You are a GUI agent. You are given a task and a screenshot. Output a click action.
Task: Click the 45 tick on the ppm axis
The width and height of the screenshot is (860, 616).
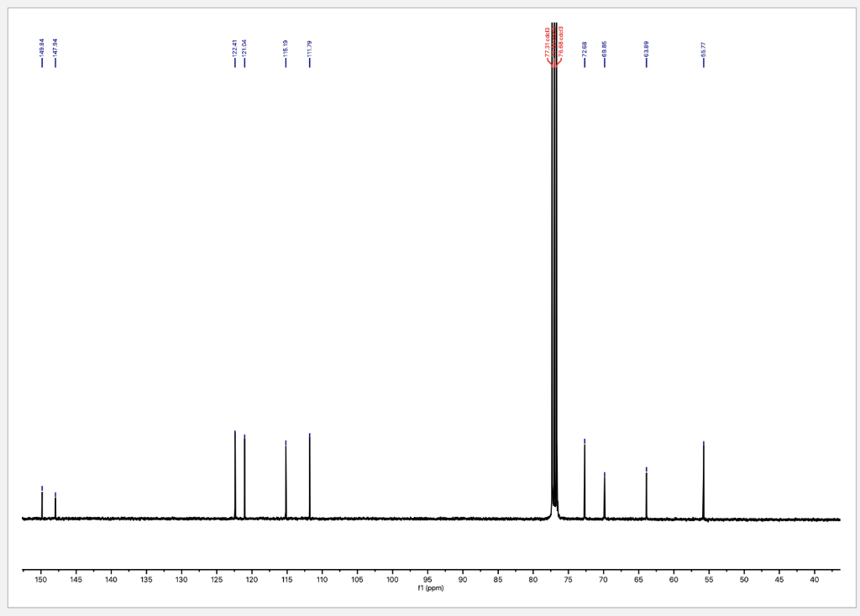click(x=779, y=579)
